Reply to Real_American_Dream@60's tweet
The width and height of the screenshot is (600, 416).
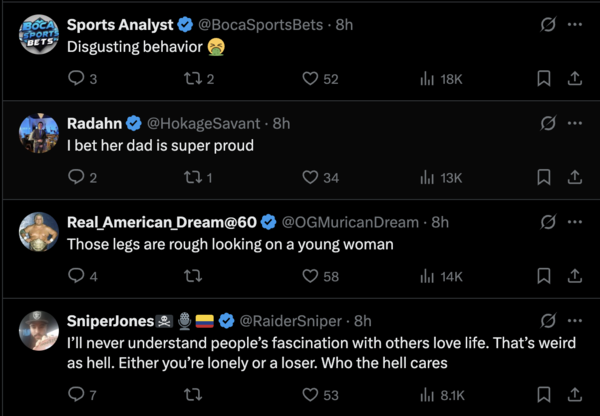click(x=76, y=276)
